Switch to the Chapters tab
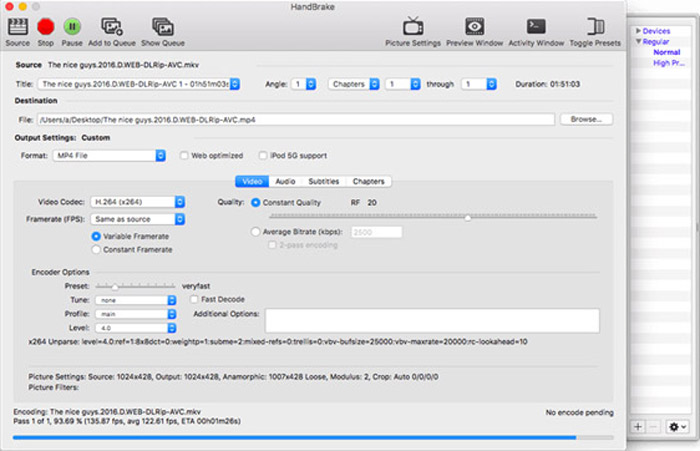The image size is (700, 451). (368, 181)
